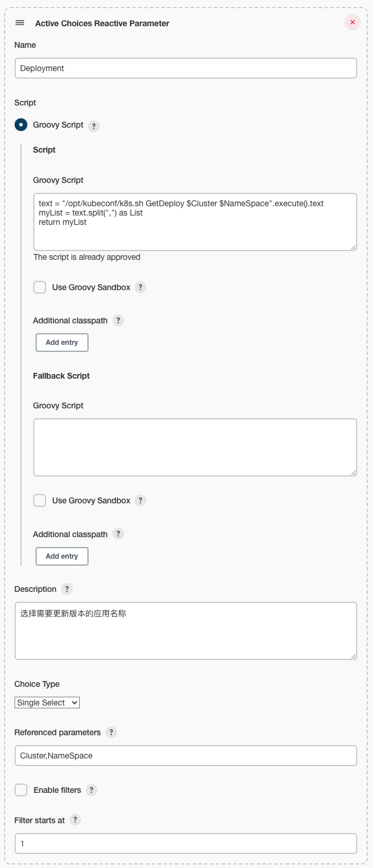Open help icon next to Referenced parameters
373x868 pixels.
tap(111, 732)
